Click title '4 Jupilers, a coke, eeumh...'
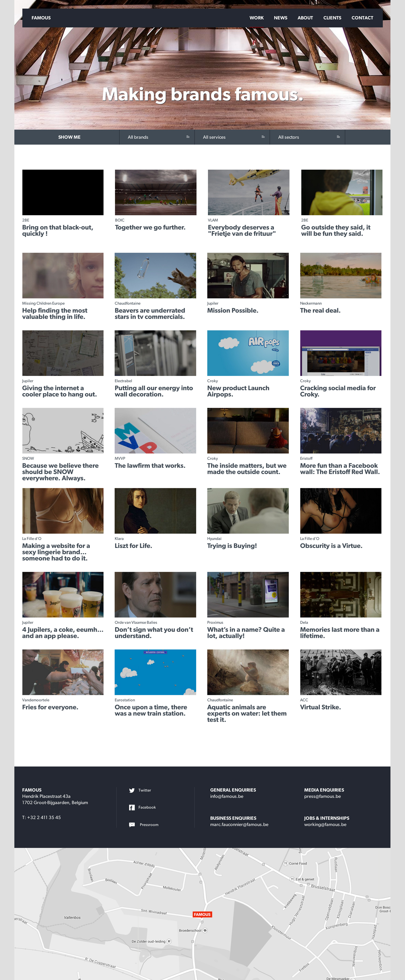Viewport: 405px width, 980px height. (x=63, y=633)
